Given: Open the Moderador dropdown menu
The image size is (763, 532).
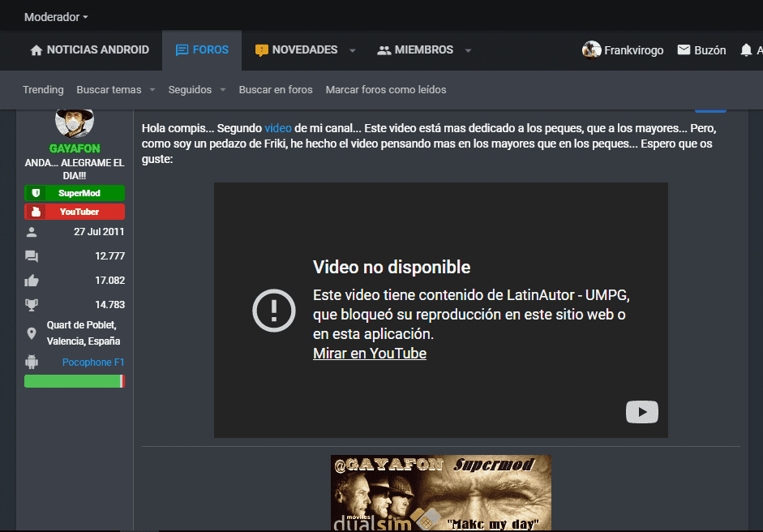Looking at the screenshot, I should (x=56, y=17).
